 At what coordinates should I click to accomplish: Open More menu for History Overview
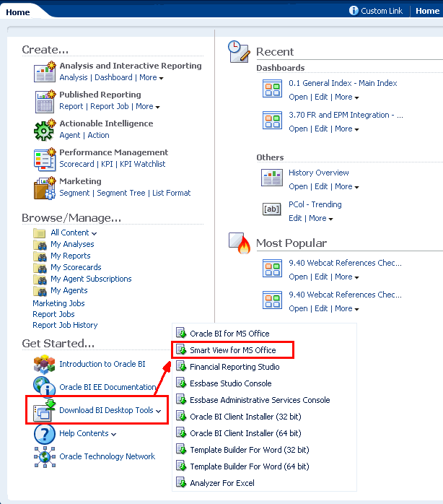pos(347,186)
